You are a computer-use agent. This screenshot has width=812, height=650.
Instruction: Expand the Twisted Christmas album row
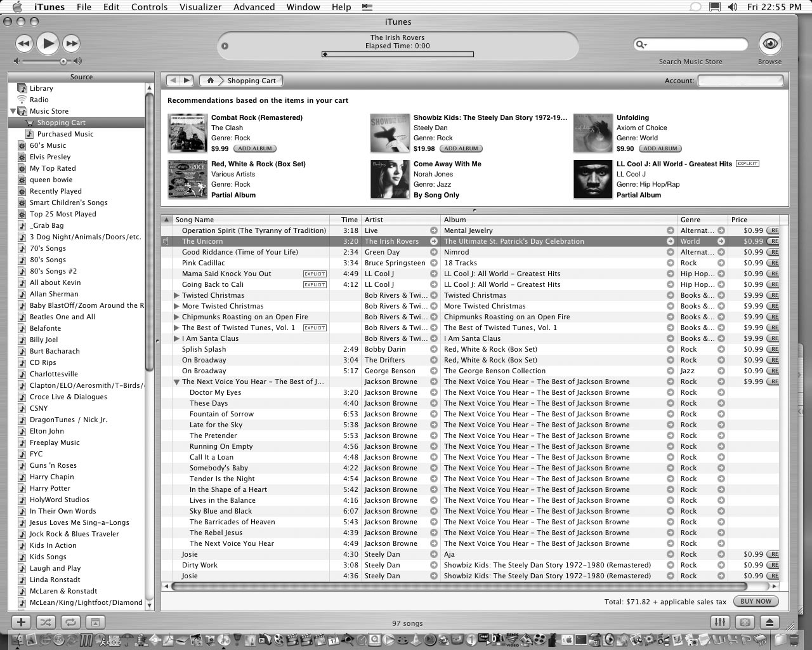(177, 295)
